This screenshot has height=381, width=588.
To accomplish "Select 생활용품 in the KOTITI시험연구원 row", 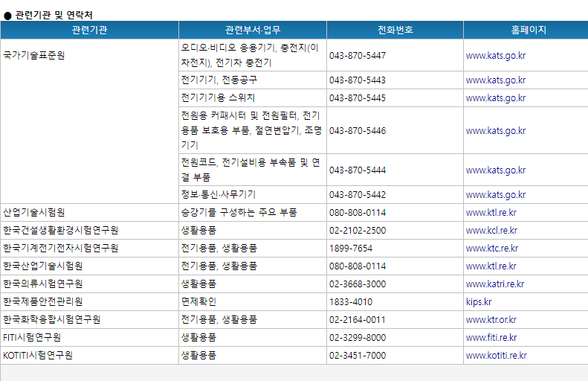I will [x=253, y=356].
